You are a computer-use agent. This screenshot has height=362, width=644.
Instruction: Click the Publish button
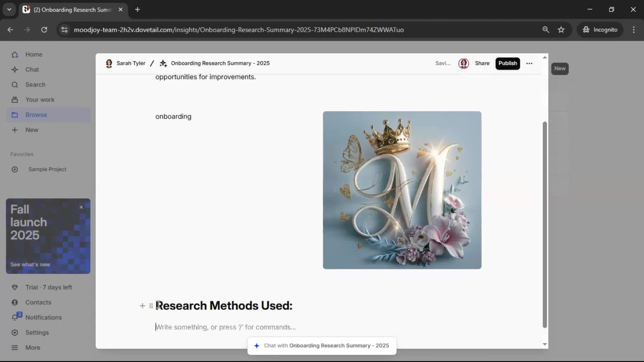pyautogui.click(x=507, y=63)
